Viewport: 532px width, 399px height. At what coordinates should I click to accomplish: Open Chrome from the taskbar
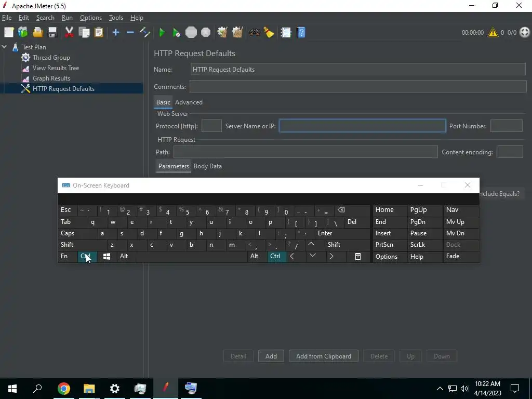64,389
